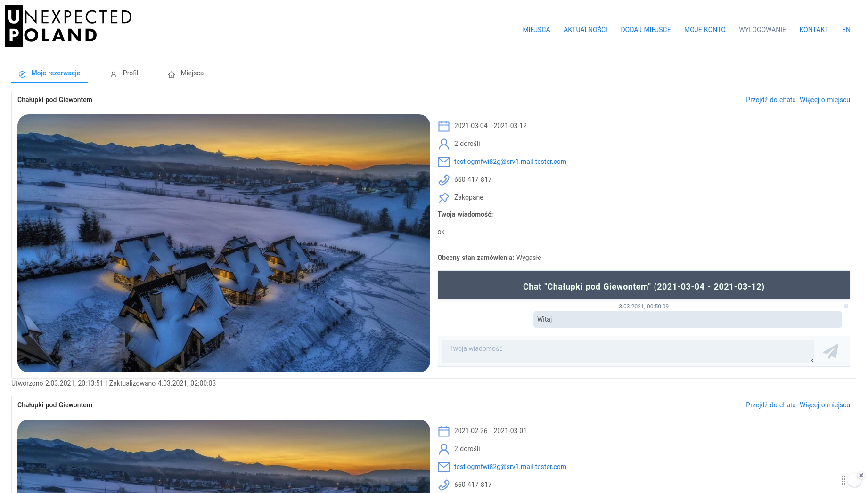Switch the language to EN
The width and height of the screenshot is (868, 493).
point(846,30)
